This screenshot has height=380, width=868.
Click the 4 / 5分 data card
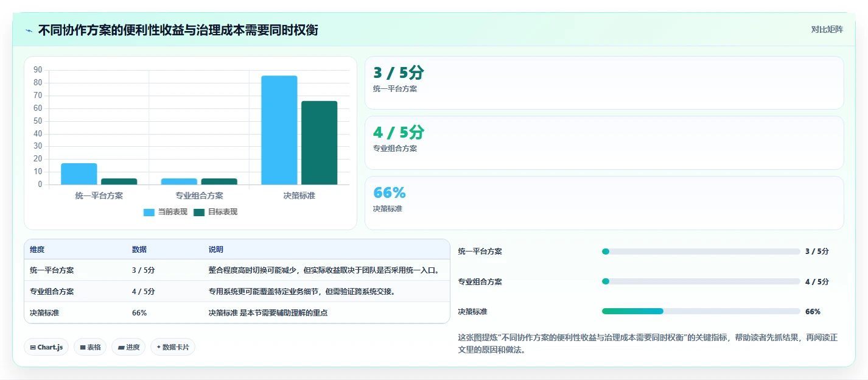[x=604, y=142]
